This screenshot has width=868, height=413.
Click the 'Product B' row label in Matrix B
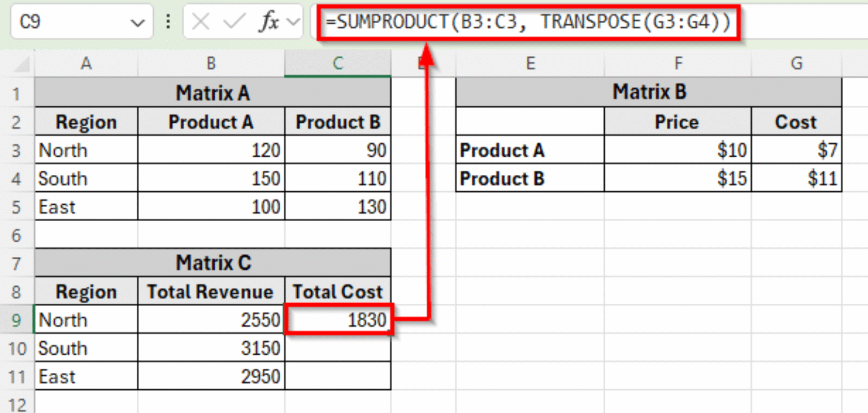coord(530,178)
